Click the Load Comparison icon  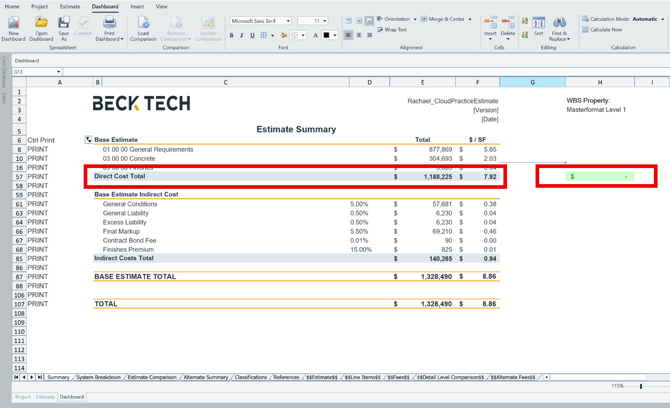pos(143,24)
